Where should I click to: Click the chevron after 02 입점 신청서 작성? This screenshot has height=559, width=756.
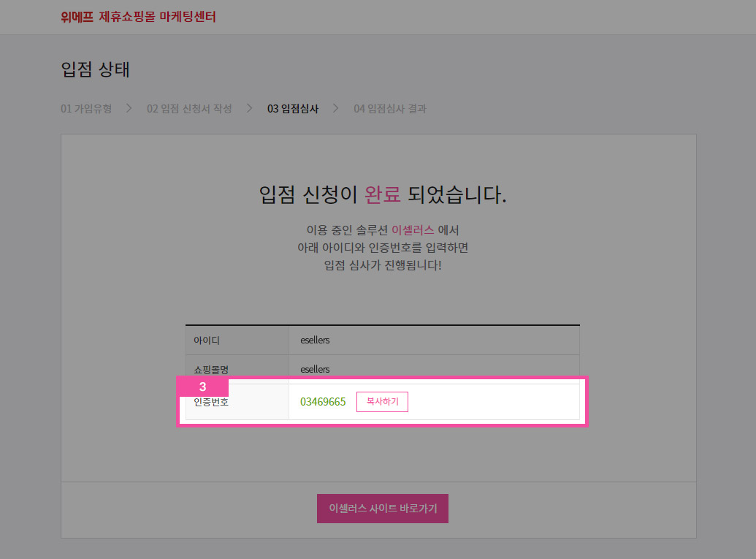(249, 108)
